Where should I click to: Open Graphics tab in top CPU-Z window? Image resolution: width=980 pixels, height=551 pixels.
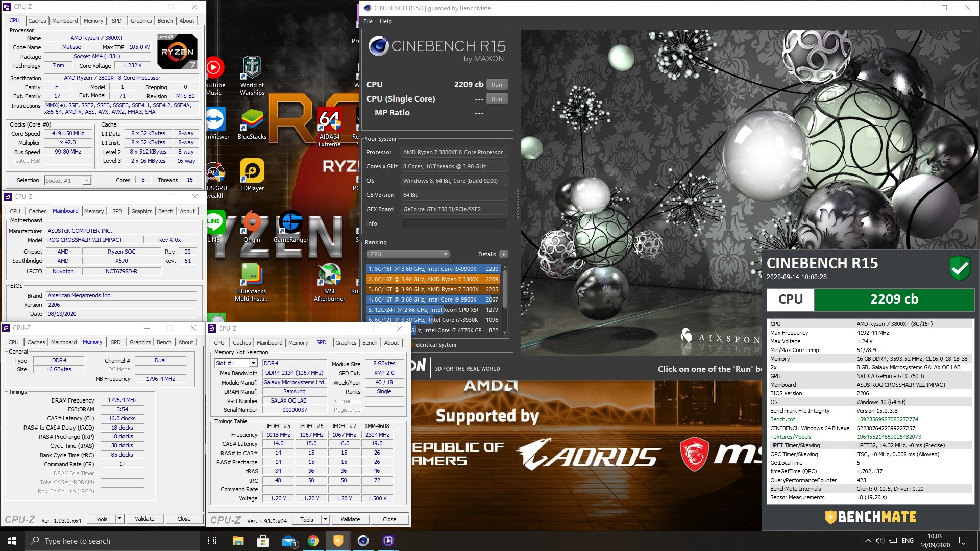click(141, 21)
